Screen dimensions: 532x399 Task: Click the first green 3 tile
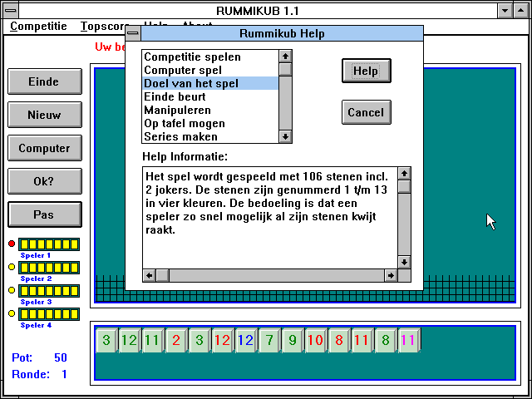point(107,340)
